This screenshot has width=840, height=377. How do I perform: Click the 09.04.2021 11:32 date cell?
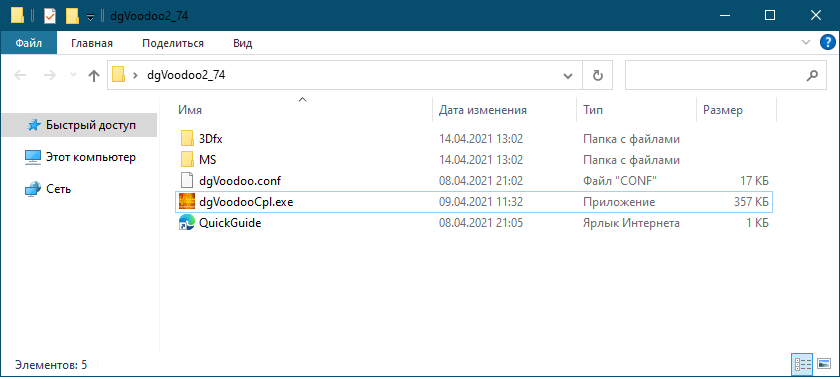coord(481,202)
